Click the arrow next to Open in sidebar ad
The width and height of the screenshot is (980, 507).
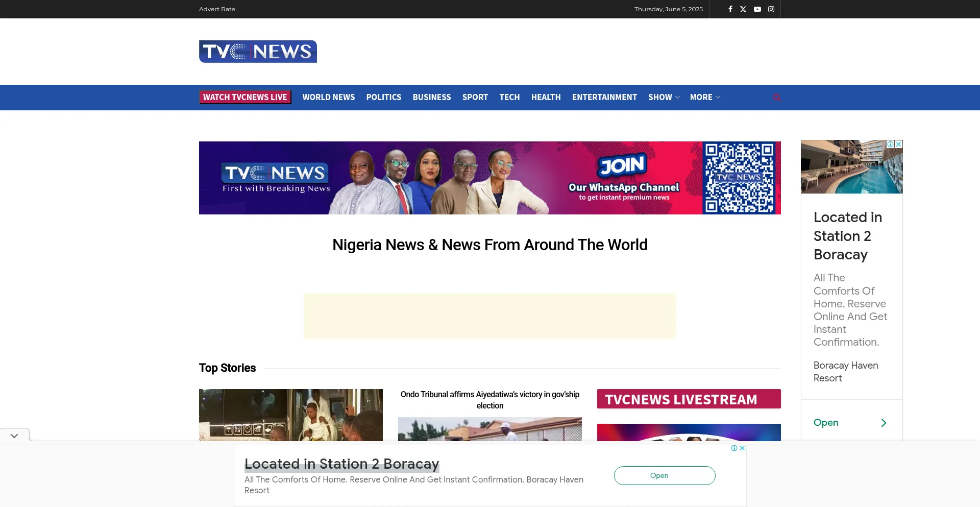[x=884, y=422]
